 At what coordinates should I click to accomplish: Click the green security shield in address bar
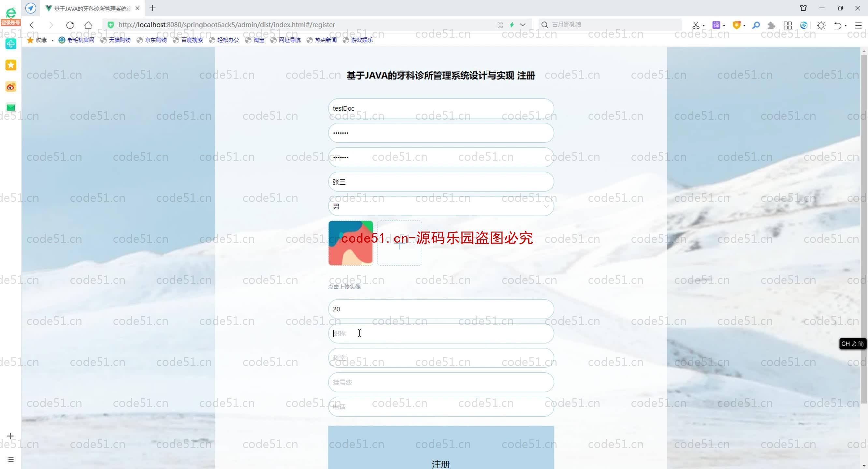coord(111,25)
